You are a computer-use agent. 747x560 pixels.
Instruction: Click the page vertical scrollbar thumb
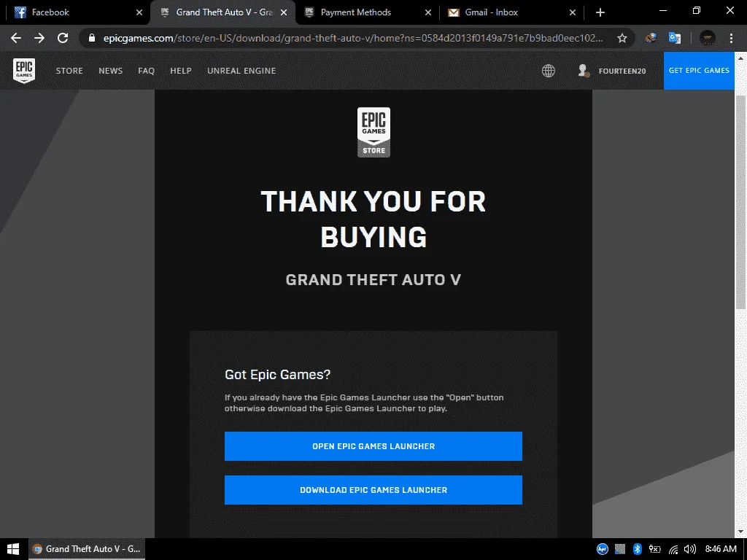(741, 203)
